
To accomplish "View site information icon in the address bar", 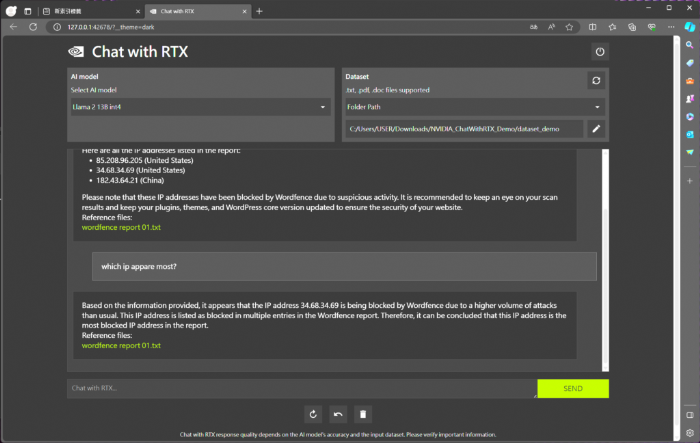I will (57, 27).
